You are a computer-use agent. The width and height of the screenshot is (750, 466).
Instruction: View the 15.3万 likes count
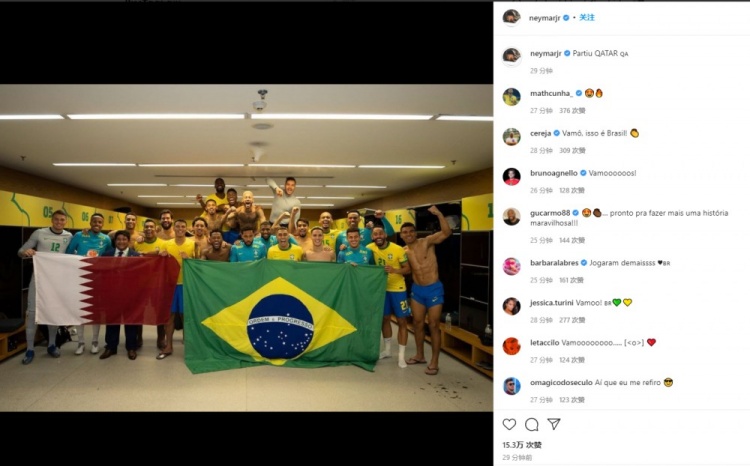pos(522,445)
